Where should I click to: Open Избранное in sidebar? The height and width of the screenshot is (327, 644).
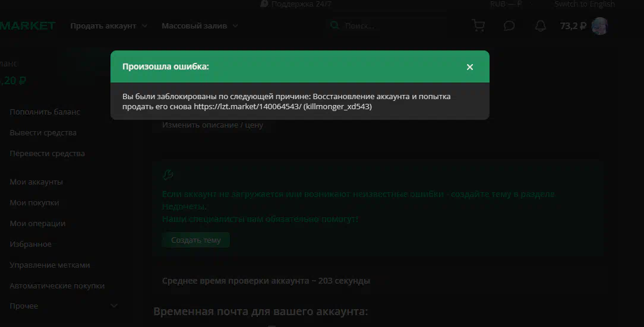(30, 244)
